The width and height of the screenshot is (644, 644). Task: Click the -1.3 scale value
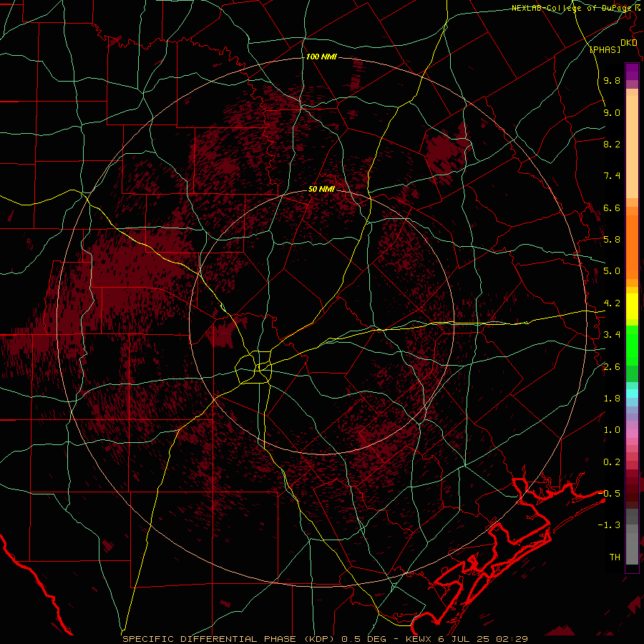(x=609, y=525)
